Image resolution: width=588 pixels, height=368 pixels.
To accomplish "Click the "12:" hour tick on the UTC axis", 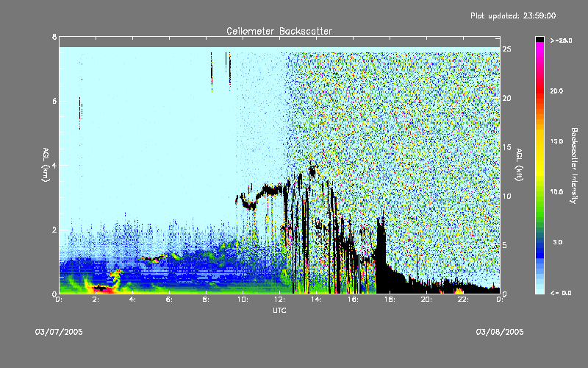I will [279, 300].
